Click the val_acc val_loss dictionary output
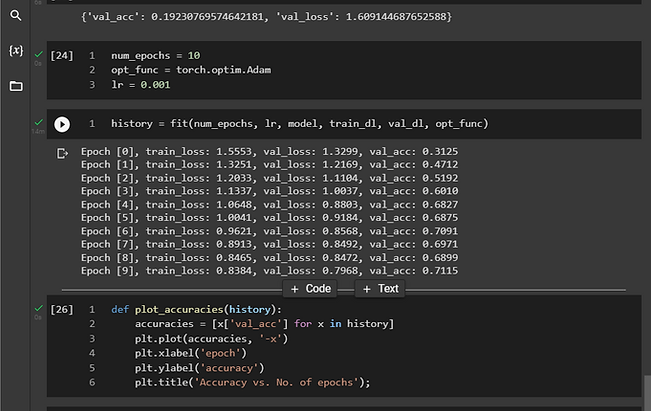The width and height of the screenshot is (651, 411). (x=266, y=17)
